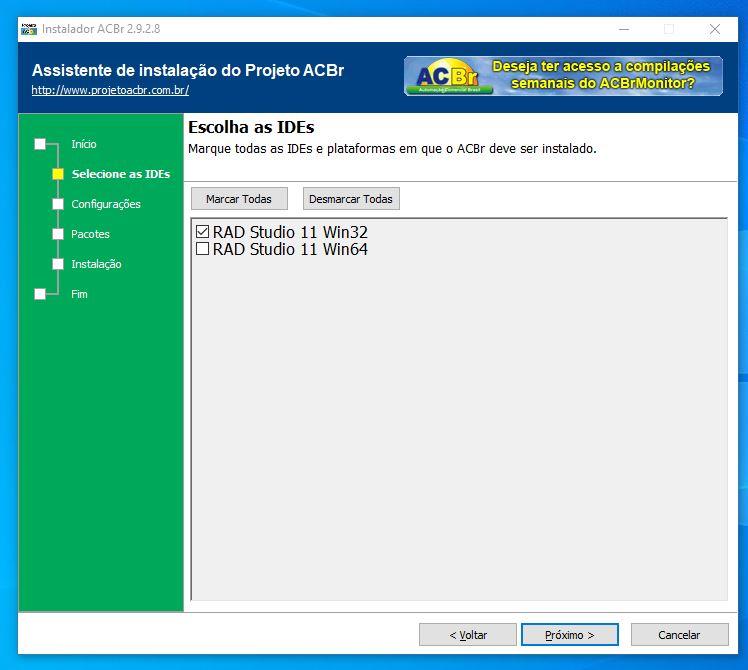Click the RAD Studio 11 Win32 label text

click(290, 232)
